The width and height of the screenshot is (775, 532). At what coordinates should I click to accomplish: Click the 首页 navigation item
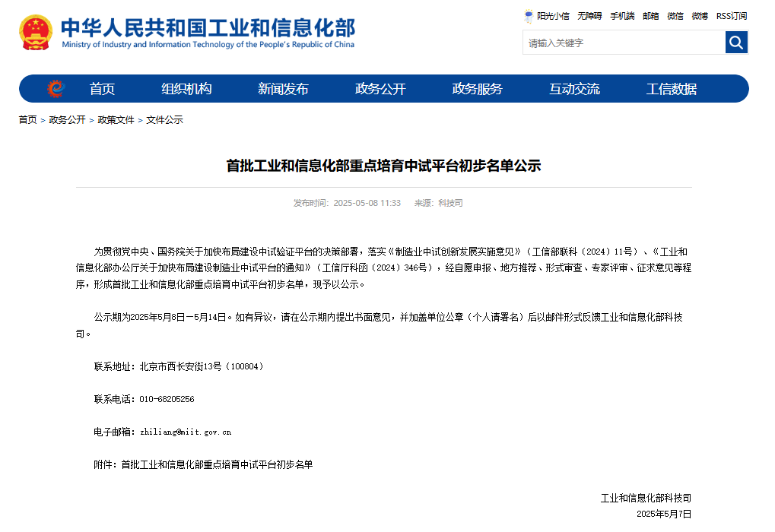(102, 88)
